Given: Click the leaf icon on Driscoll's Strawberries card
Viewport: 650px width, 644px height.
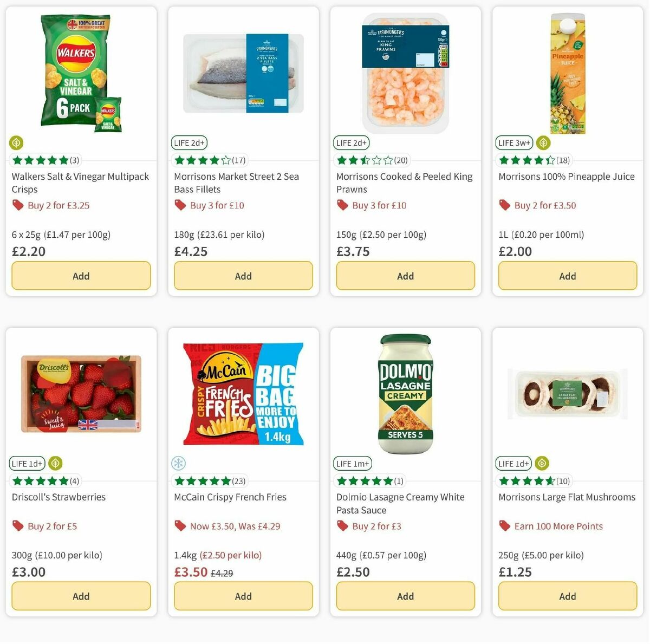Looking at the screenshot, I should (54, 463).
